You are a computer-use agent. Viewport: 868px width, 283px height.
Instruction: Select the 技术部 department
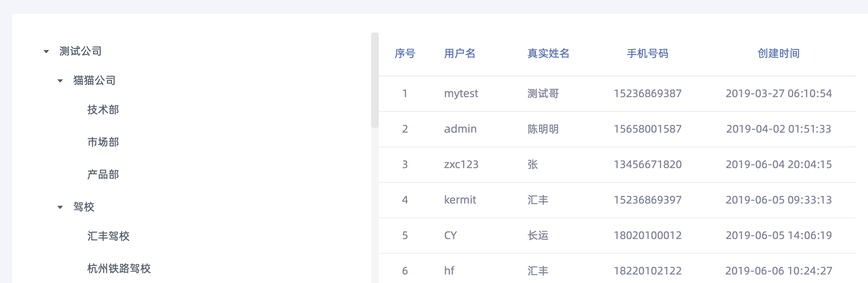103,110
